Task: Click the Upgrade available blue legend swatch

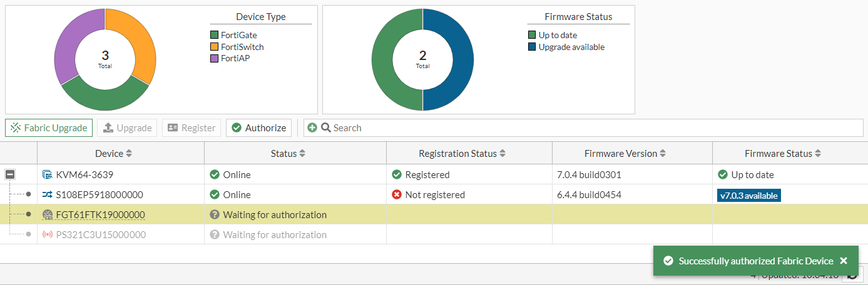Action: click(x=532, y=47)
